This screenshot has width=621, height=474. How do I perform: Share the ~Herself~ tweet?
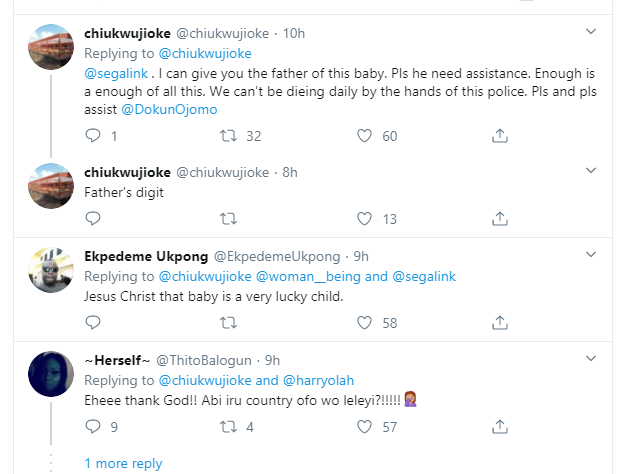500,427
